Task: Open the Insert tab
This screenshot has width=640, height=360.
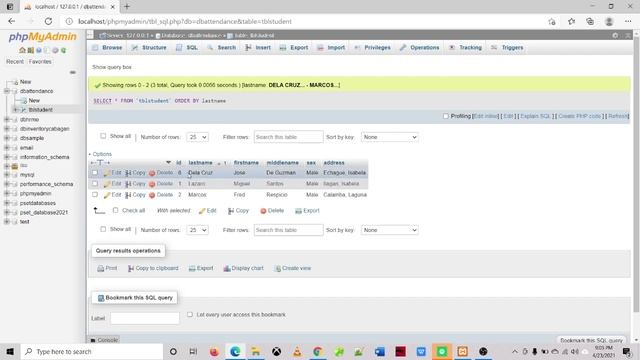Action: [258, 48]
